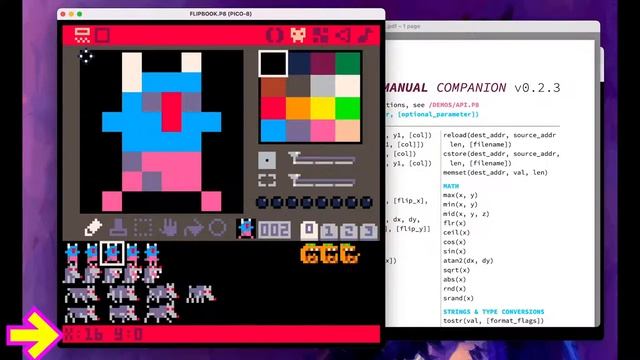Select the hand pan tool
This screenshot has height=360, width=640.
168,228
